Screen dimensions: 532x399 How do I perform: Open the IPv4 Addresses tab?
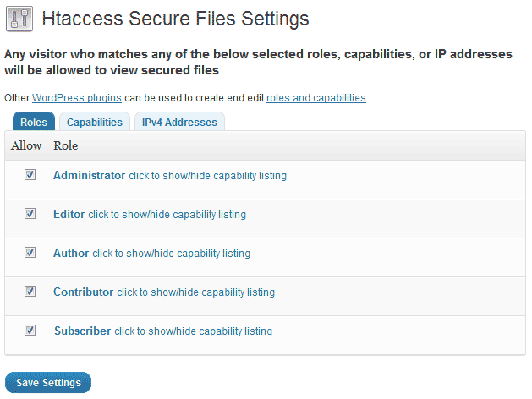[x=179, y=122]
